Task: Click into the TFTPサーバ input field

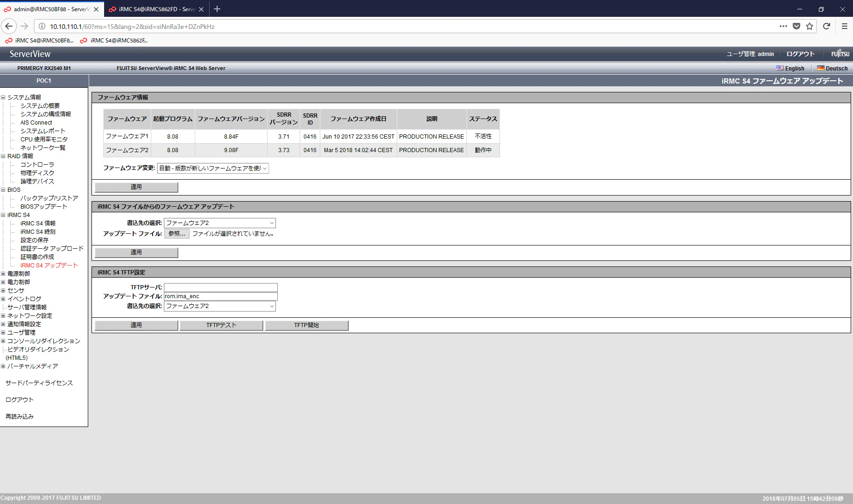Action: 221,287
